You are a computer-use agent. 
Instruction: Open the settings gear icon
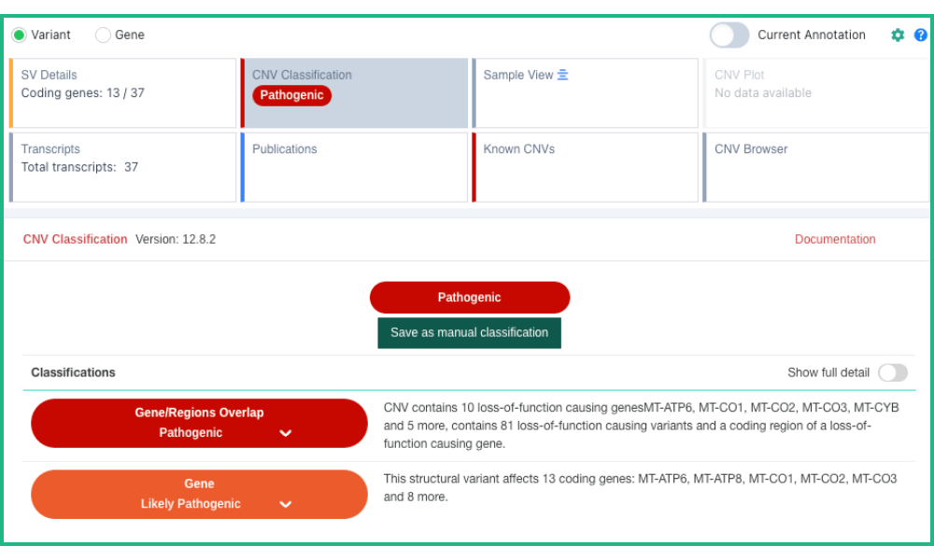pos(898,35)
